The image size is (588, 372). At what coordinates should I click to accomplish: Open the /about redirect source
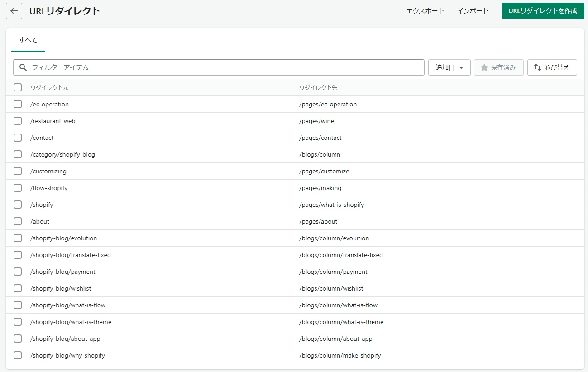pyautogui.click(x=40, y=221)
